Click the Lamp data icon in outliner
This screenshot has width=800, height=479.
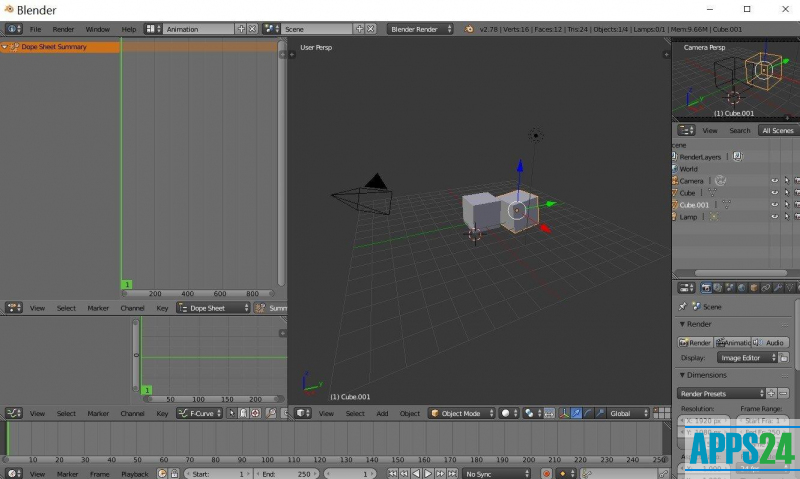[714, 217]
